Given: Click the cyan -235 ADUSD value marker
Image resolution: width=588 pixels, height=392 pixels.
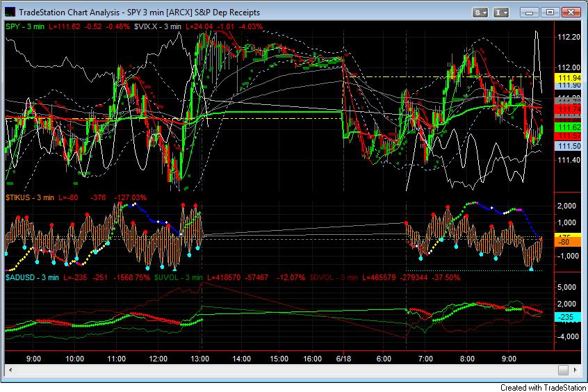Looking at the screenshot, I should tap(568, 318).
